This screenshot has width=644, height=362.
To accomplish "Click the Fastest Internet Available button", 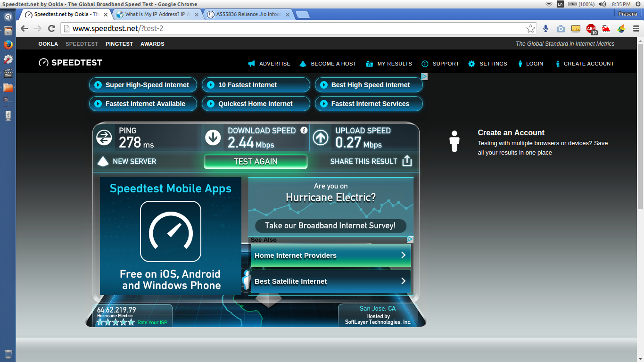I will [143, 104].
